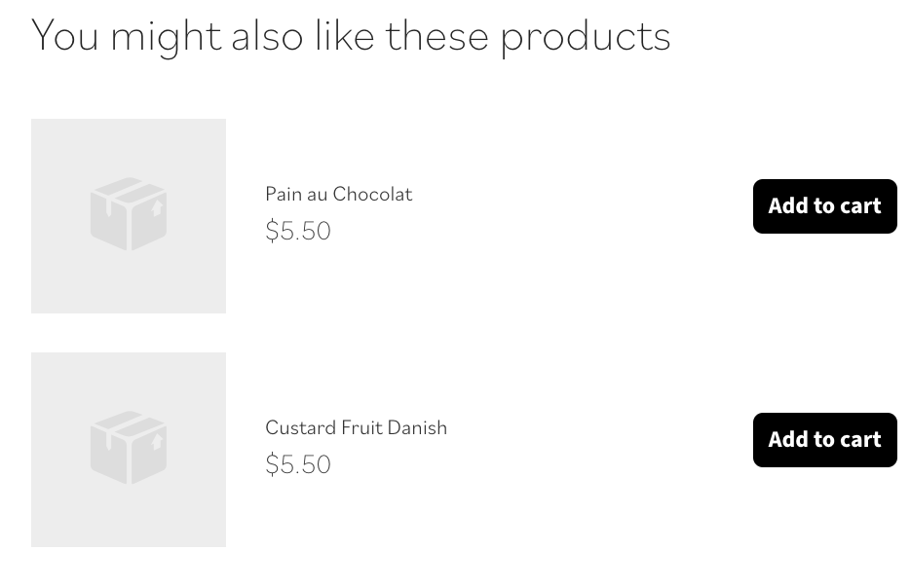Click the top flap of the Custard Danish box icon
The height and width of the screenshot is (588, 910).
(x=129, y=423)
